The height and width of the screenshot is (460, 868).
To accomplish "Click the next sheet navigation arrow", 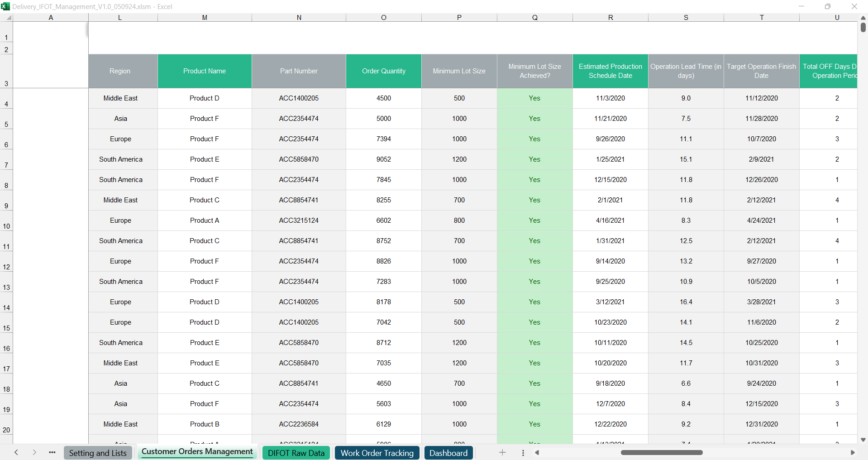I will [x=34, y=453].
